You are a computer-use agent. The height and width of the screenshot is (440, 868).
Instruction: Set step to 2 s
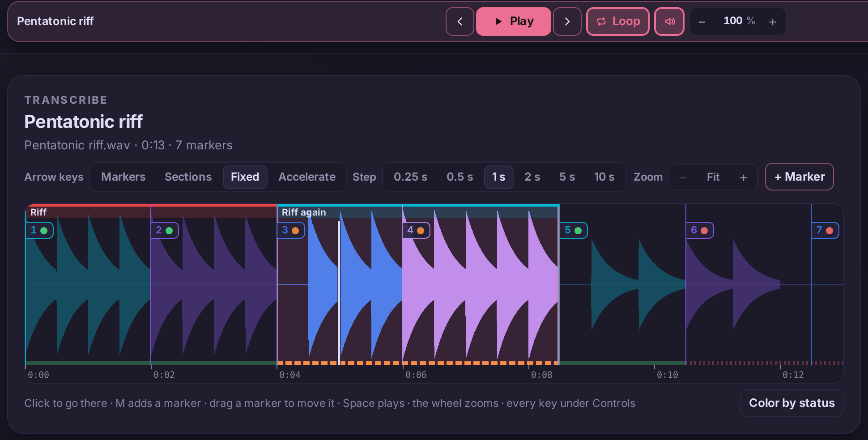[532, 177]
